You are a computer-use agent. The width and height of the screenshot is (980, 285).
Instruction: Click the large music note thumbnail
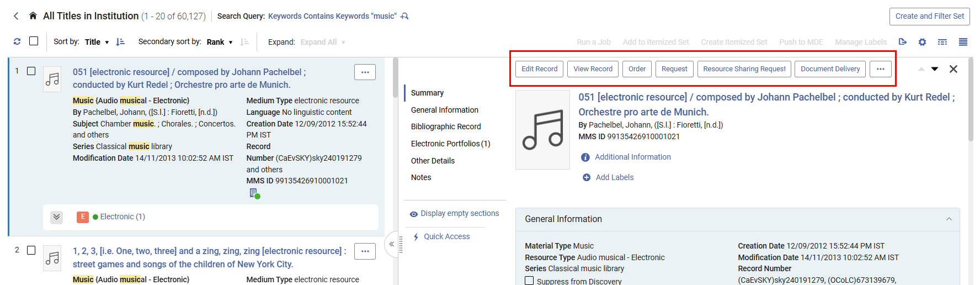[542, 130]
